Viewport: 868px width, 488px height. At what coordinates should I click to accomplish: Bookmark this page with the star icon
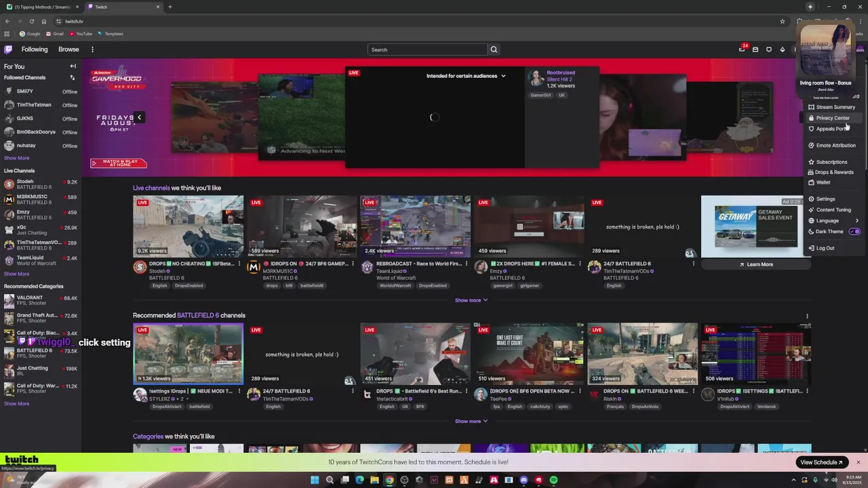pyautogui.click(x=782, y=21)
